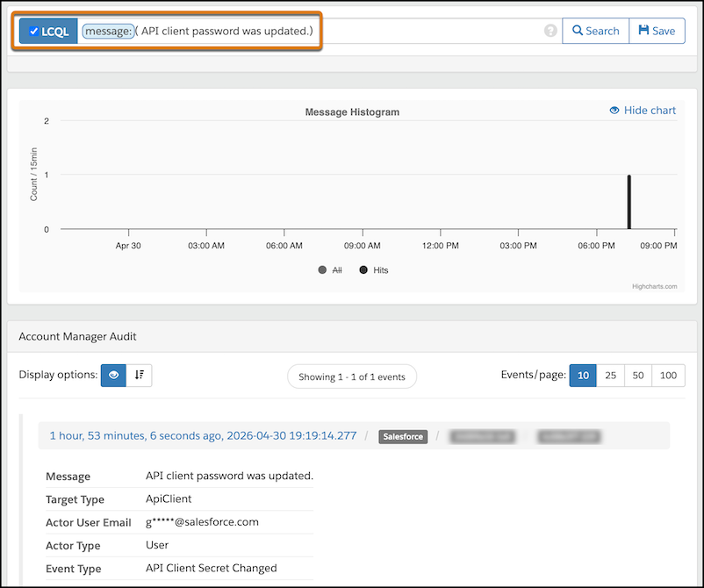Click the Showing 1 - 1 of 1 events pill

click(x=352, y=376)
